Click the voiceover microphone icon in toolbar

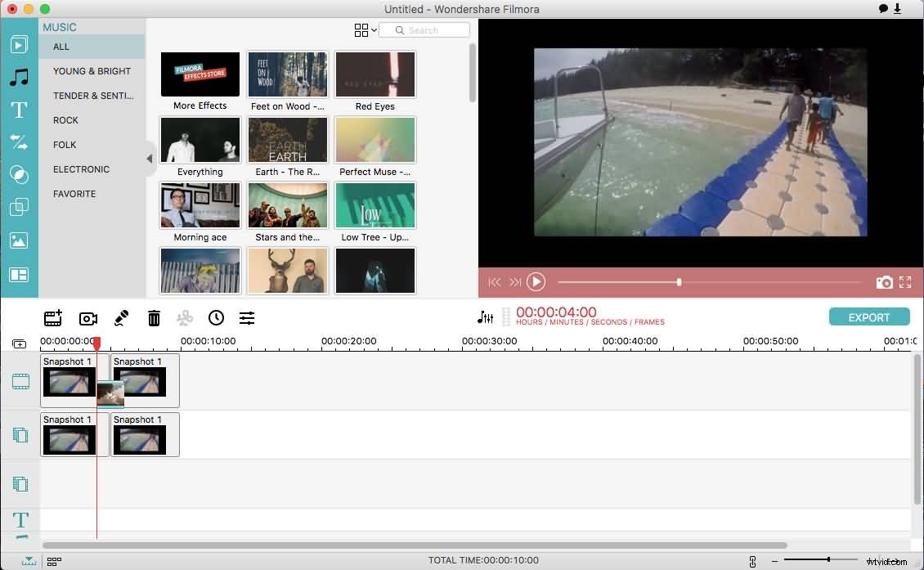tap(120, 318)
